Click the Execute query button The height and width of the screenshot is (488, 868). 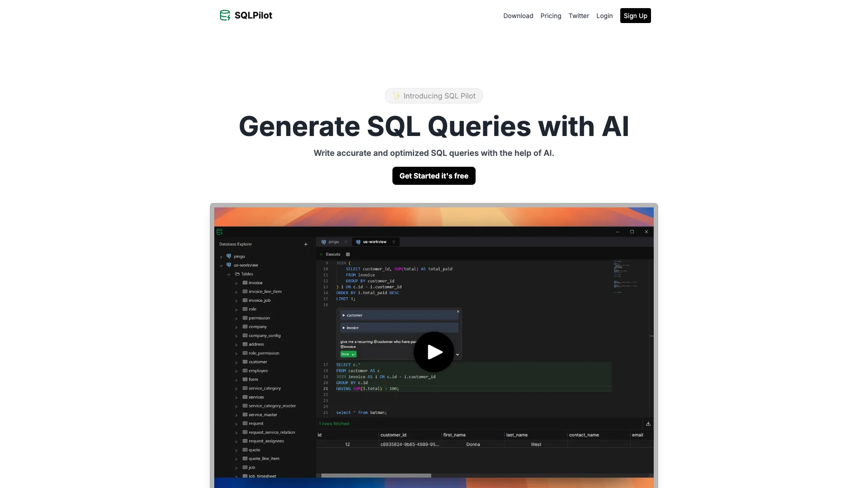click(330, 254)
